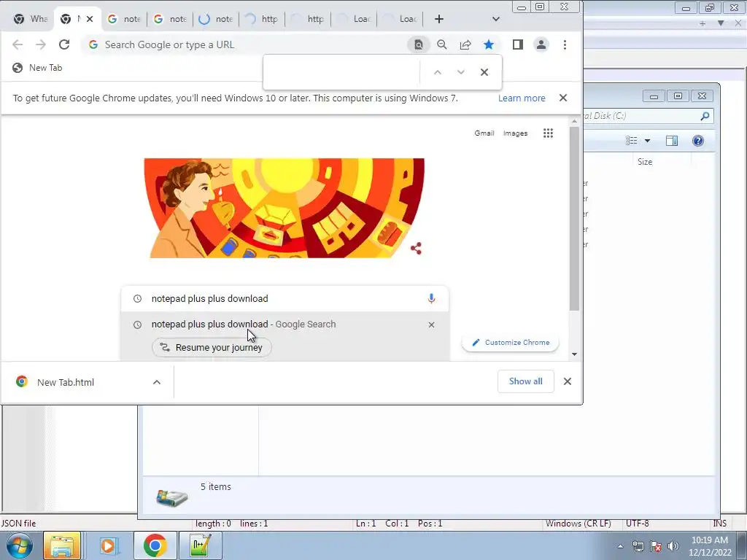Focus the Chrome address bar
Screen dimensions: 747x560
tap(248, 44)
